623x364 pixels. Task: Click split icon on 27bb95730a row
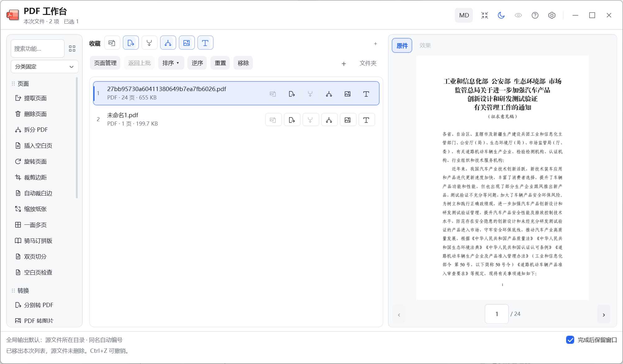(x=329, y=94)
